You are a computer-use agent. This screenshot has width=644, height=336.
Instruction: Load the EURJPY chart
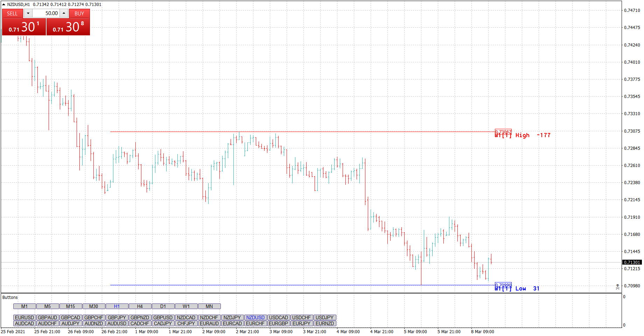302,323
